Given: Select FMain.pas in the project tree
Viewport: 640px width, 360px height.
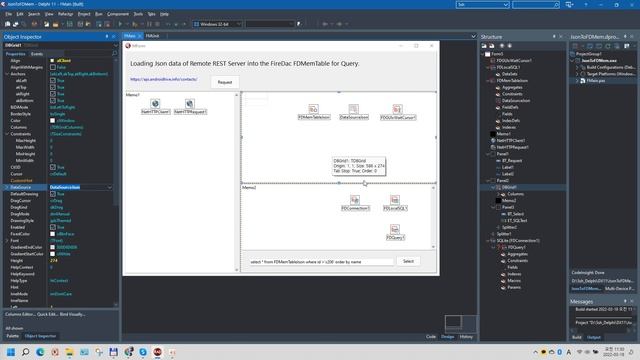Looking at the screenshot, I should (596, 81).
